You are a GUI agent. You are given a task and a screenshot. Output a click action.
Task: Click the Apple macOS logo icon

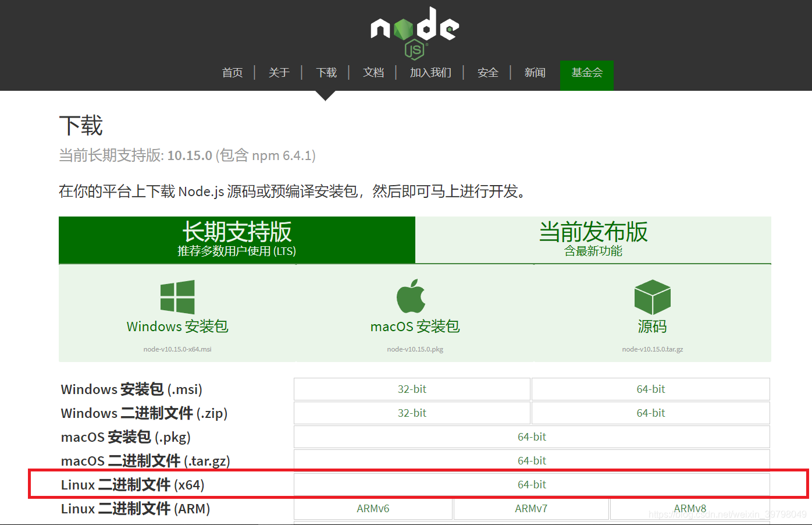(411, 296)
